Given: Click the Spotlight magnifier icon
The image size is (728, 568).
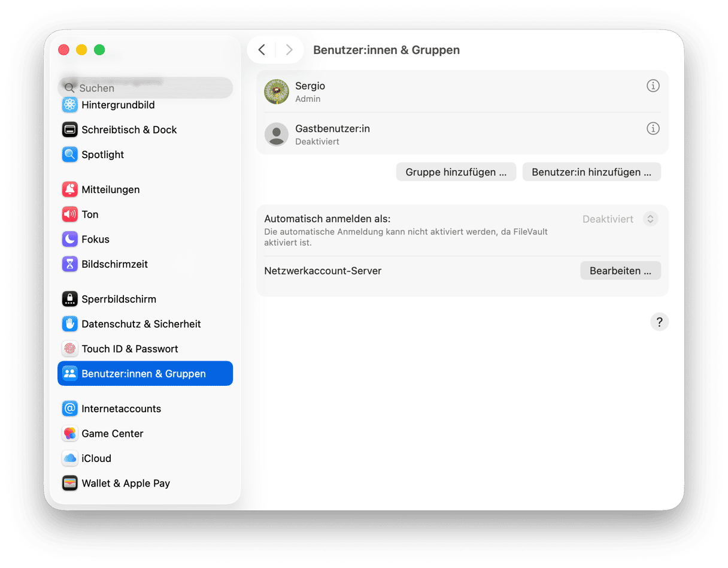Looking at the screenshot, I should click(70, 155).
